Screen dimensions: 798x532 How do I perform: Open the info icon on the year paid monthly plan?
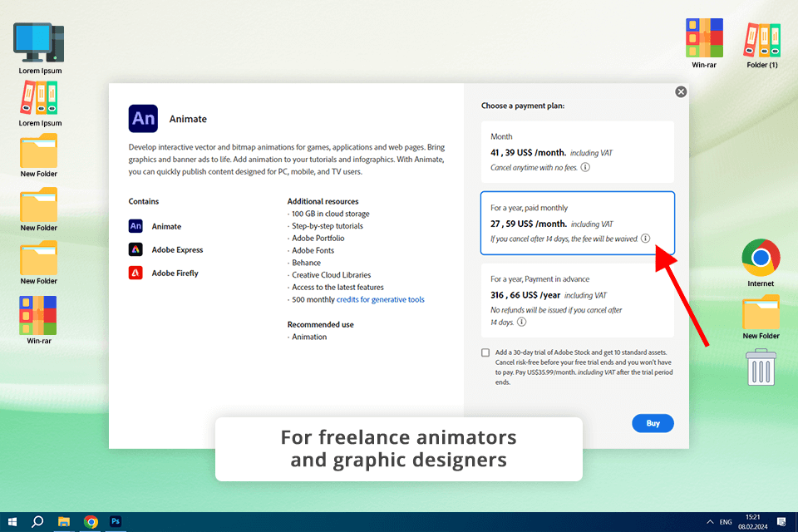click(645, 239)
